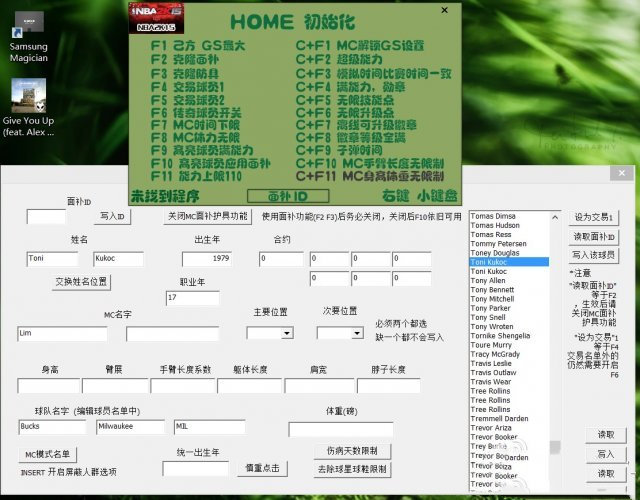Select Tracy McGrady in the player list
The height and width of the screenshot is (500, 640).
pos(496,354)
